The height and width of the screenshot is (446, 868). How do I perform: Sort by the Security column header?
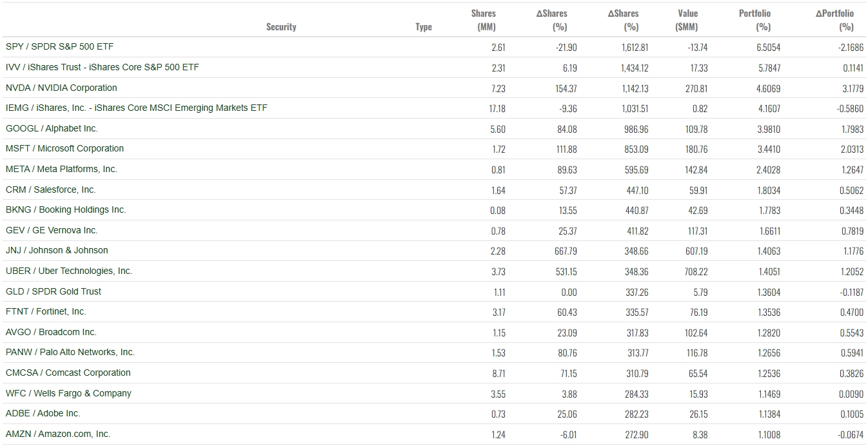tap(281, 26)
